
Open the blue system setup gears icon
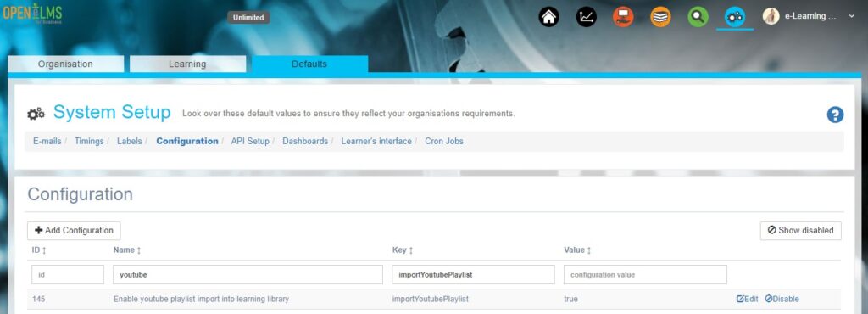pyautogui.click(x=735, y=17)
